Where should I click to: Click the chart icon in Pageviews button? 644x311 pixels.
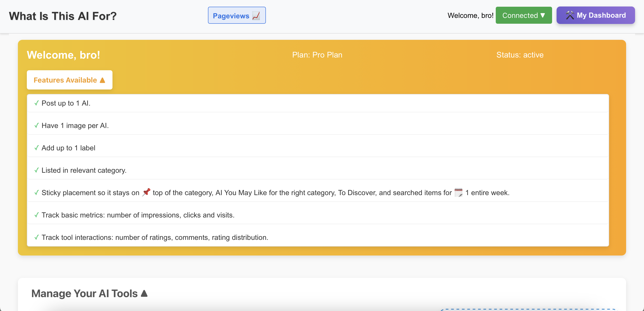click(x=256, y=15)
